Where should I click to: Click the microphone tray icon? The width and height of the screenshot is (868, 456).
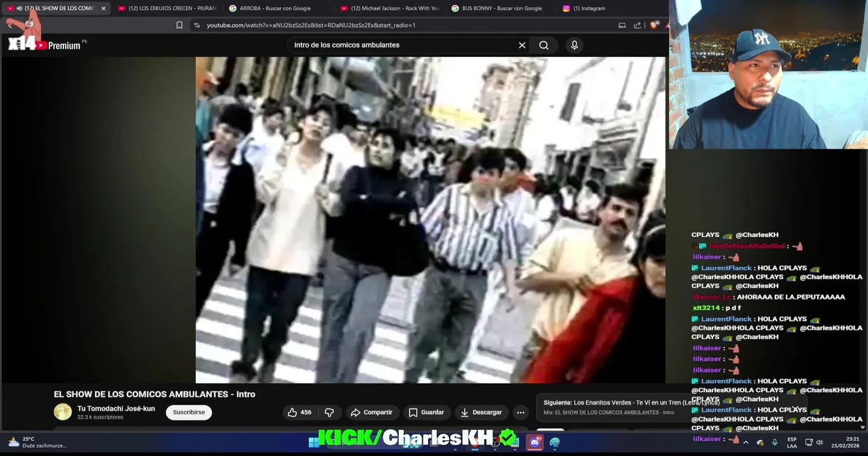tap(774, 442)
